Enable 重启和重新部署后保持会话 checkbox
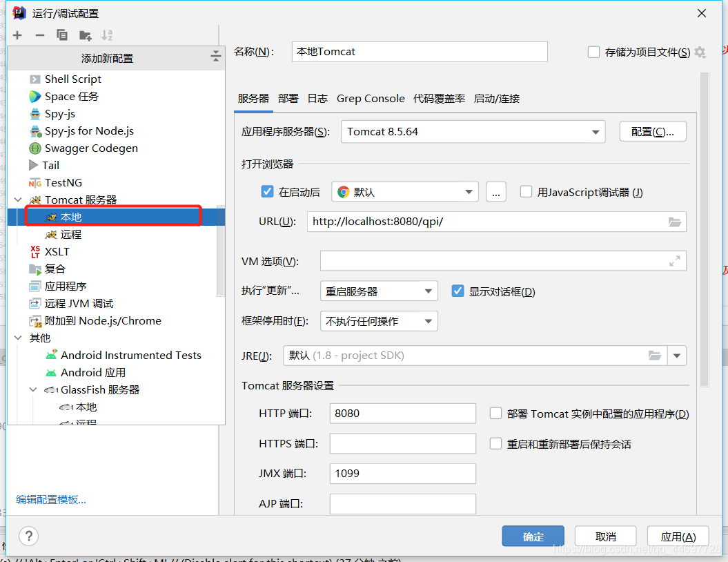The width and height of the screenshot is (728, 562). 496,443
